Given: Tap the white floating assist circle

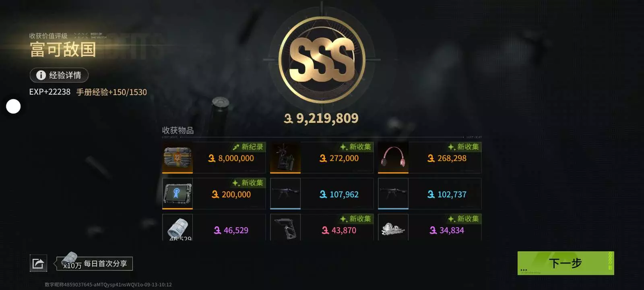Looking at the screenshot, I should point(13,106).
